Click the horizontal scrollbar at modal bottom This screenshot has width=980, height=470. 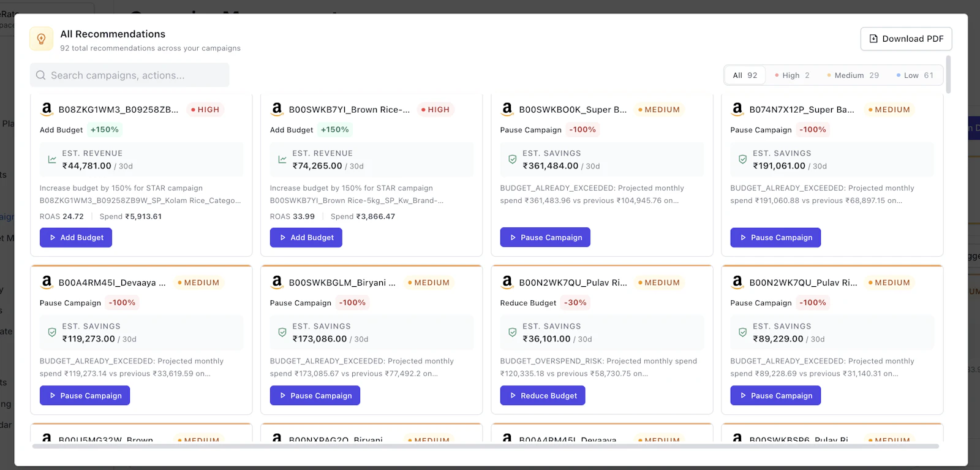[x=485, y=446]
